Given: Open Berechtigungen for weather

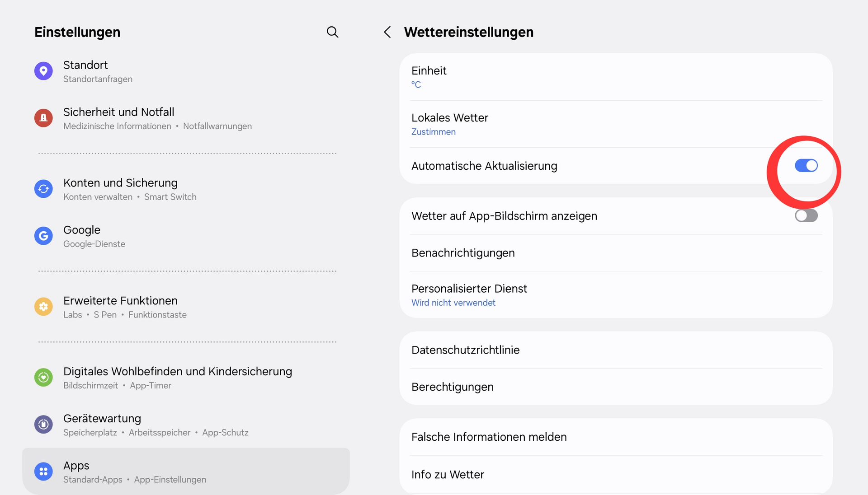Looking at the screenshot, I should coord(616,387).
